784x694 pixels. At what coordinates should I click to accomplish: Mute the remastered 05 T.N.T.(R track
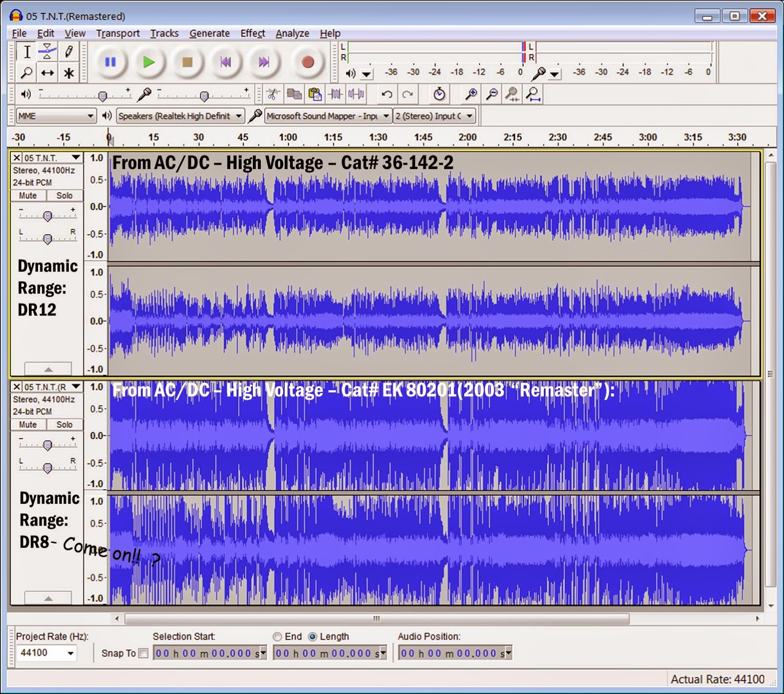click(28, 425)
